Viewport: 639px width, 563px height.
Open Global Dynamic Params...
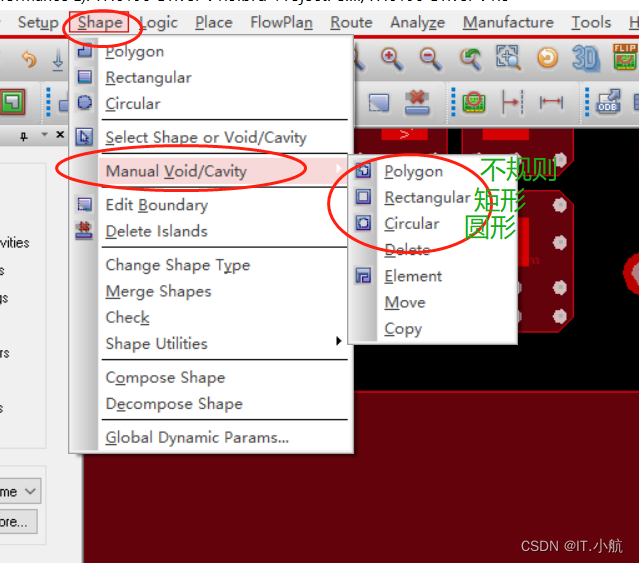pos(211,438)
